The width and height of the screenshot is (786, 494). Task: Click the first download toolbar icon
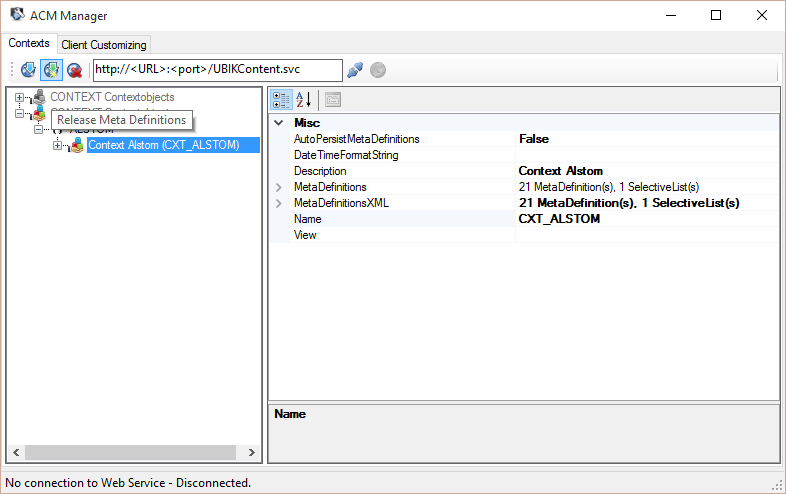point(28,70)
